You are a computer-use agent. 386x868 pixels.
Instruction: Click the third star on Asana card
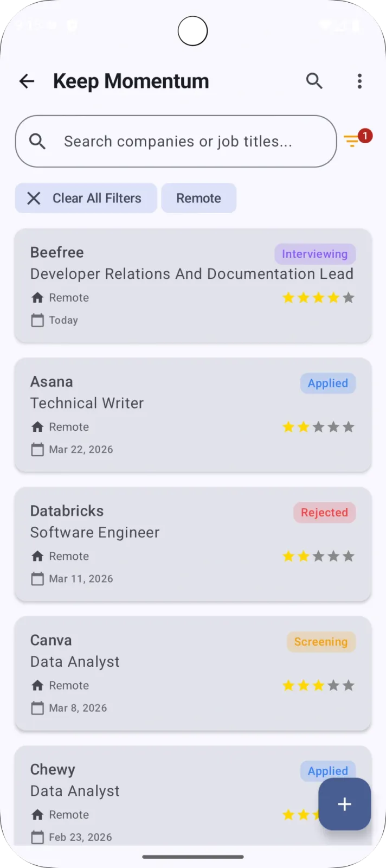pyautogui.click(x=318, y=427)
